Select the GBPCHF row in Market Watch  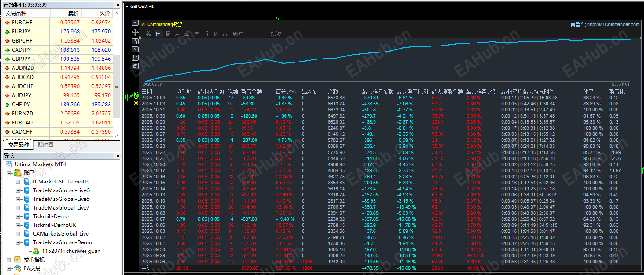pyautogui.click(x=58, y=41)
